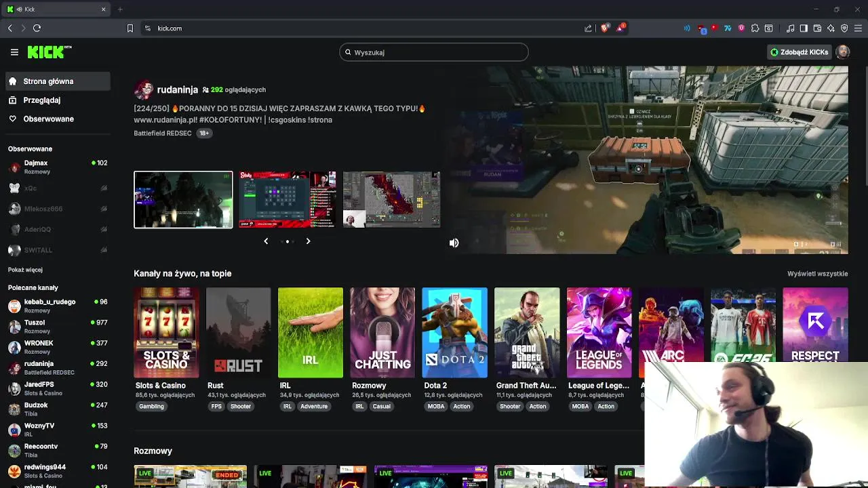Screen dimensions: 868x488
Task: Expand followed list with Pokaż więcej
Action: (25, 270)
